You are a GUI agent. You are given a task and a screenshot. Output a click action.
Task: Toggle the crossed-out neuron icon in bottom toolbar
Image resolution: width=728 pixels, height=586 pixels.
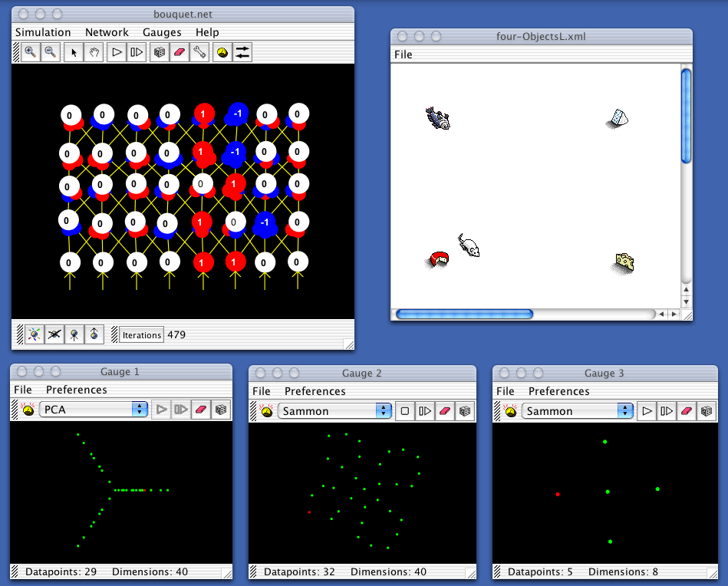coord(54,334)
